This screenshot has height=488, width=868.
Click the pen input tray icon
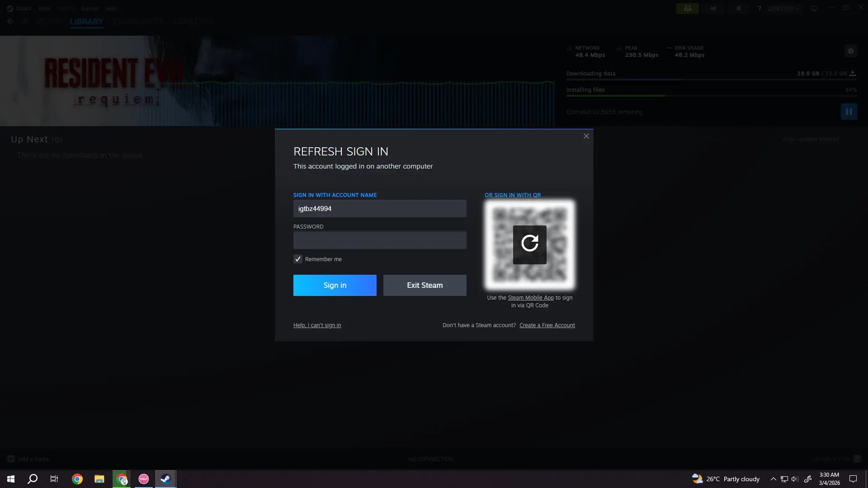(x=808, y=479)
